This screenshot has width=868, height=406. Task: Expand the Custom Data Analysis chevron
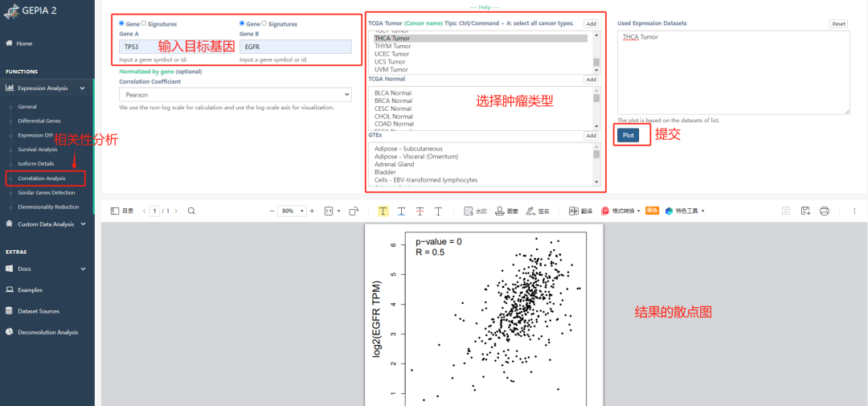83,224
